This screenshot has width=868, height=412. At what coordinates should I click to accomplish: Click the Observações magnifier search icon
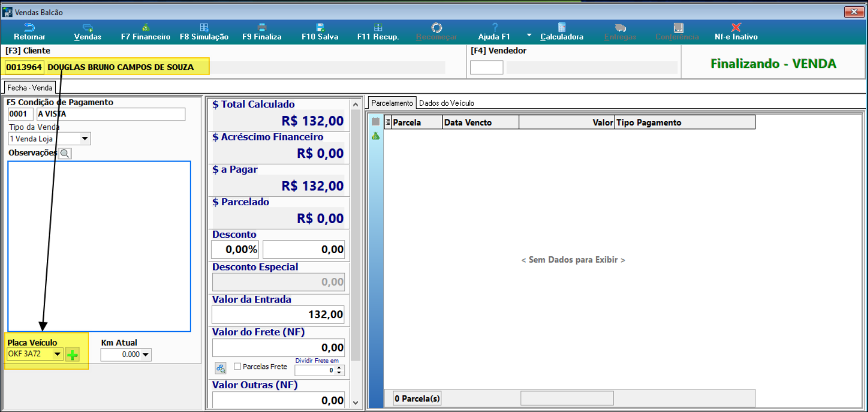(65, 154)
